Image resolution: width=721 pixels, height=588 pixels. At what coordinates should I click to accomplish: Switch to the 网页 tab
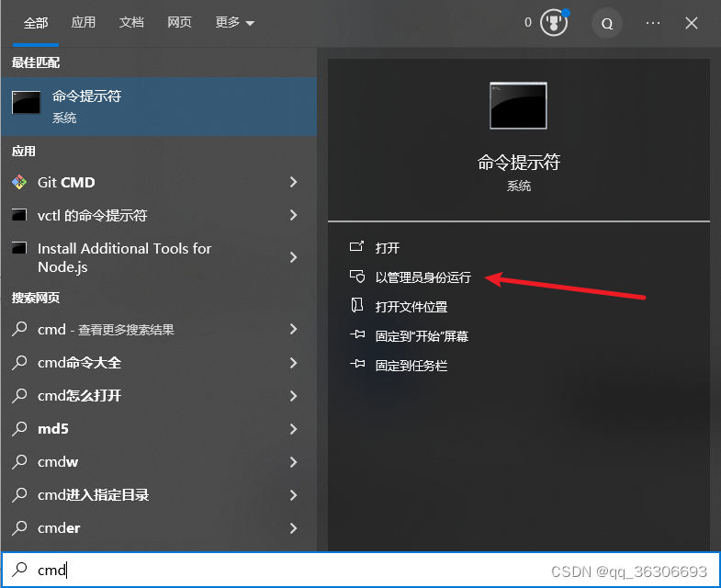pos(179,22)
